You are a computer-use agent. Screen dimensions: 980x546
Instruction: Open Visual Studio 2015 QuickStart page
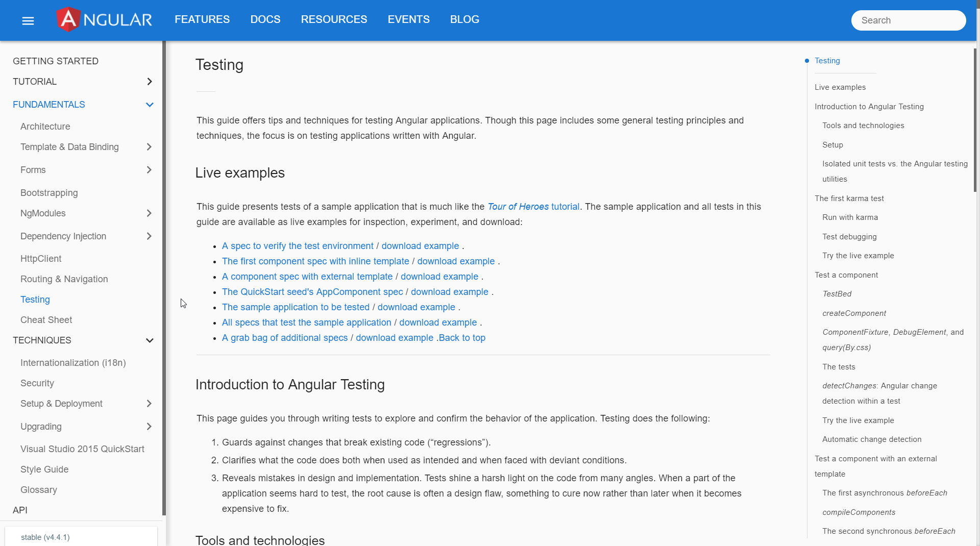(82, 449)
